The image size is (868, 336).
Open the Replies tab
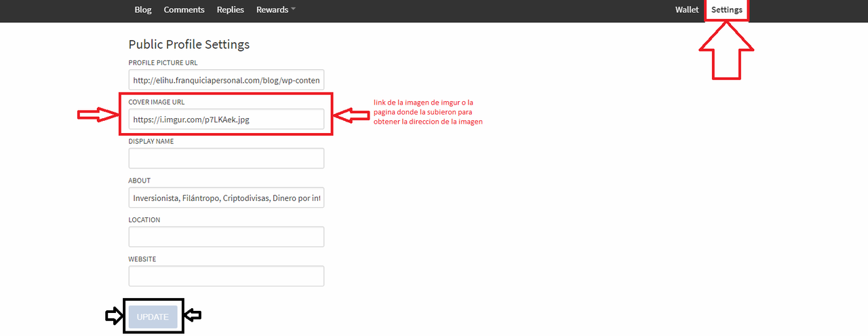pos(231,10)
